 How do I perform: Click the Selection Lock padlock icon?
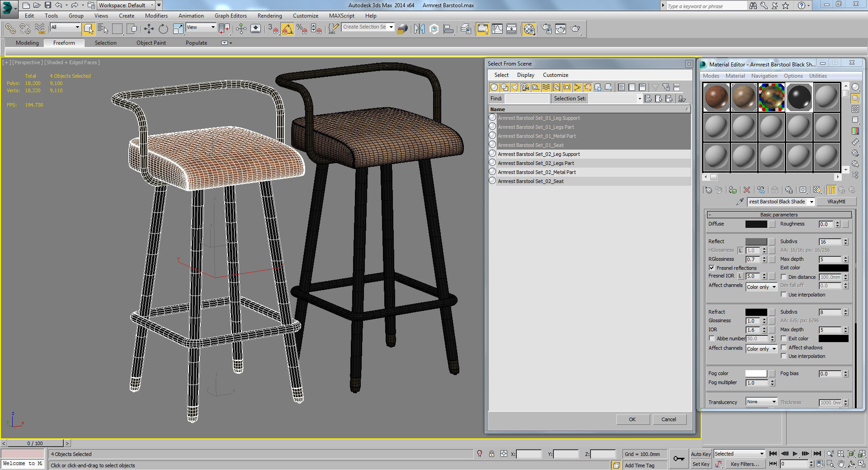pyautogui.click(x=491, y=454)
